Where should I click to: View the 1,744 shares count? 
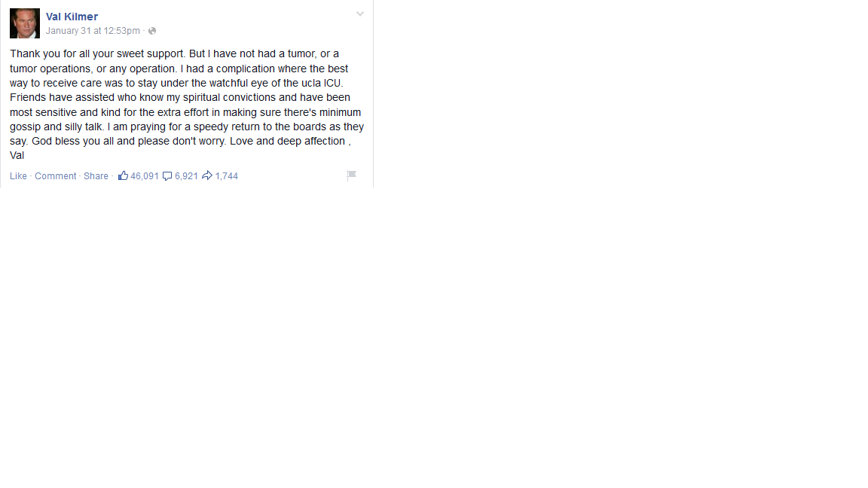pos(226,176)
